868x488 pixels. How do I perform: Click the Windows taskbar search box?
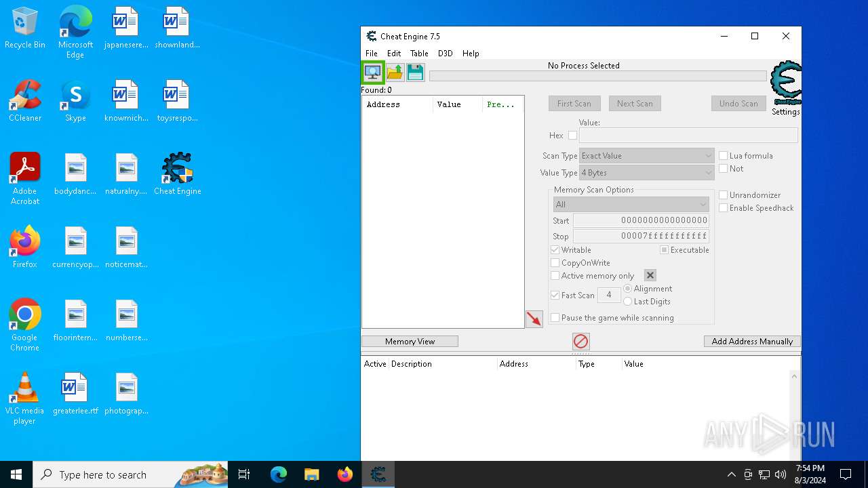pyautogui.click(x=130, y=474)
